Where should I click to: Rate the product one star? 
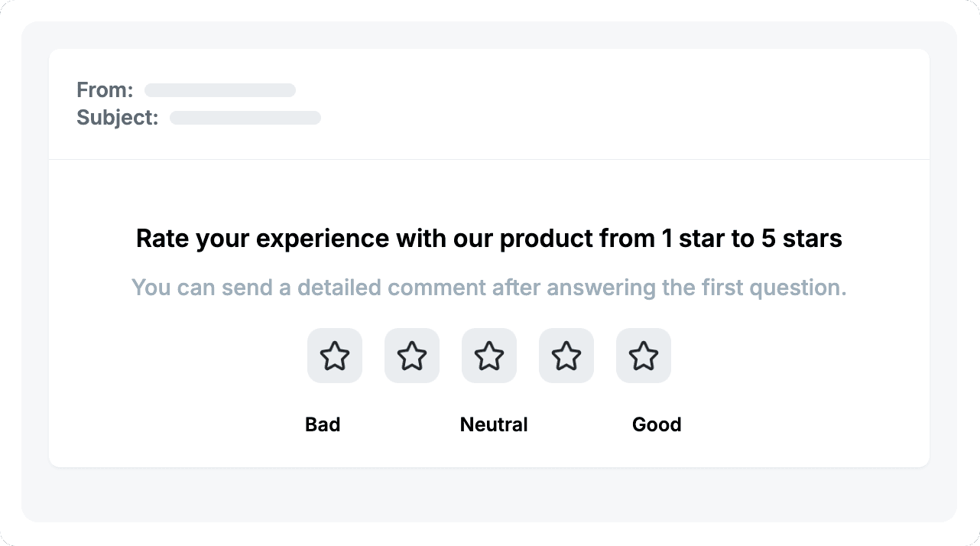pos(334,356)
